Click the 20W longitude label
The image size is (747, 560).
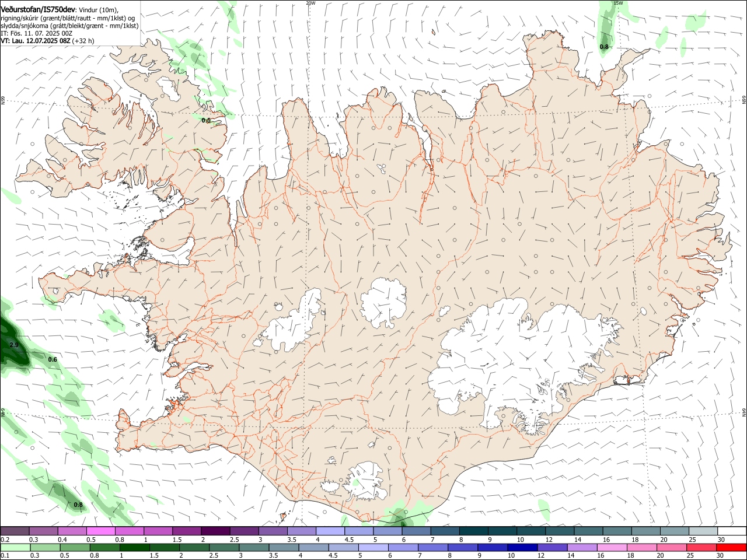[x=310, y=3]
